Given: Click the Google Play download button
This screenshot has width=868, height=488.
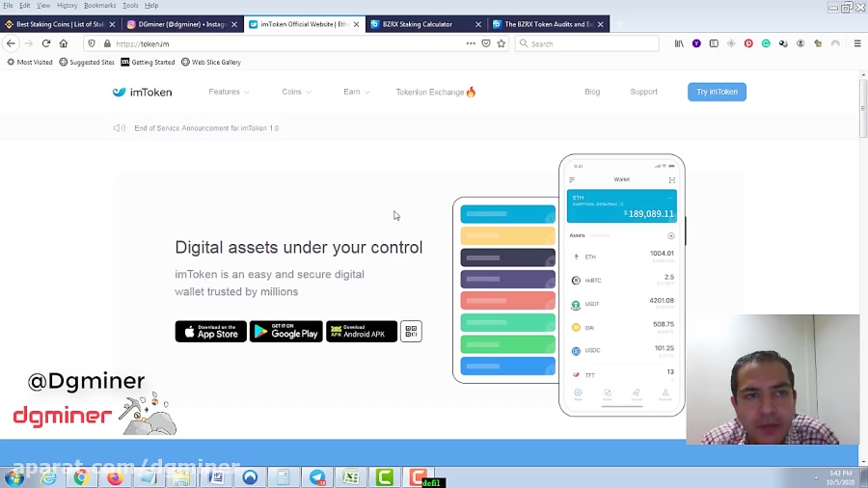Looking at the screenshot, I should (x=286, y=332).
